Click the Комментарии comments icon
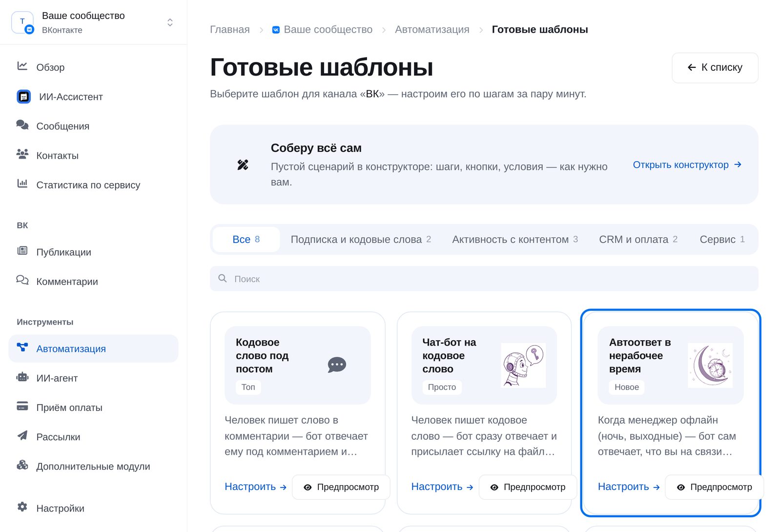This screenshot has height=532, width=781. click(22, 280)
